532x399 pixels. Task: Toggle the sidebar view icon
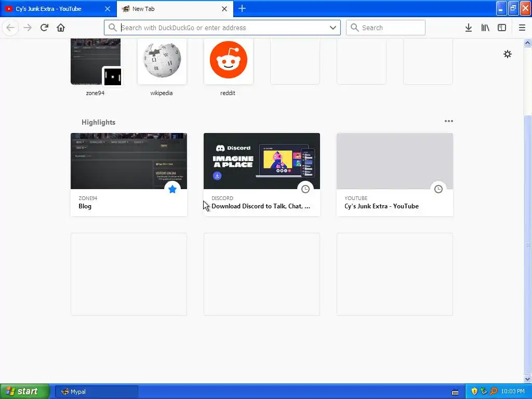tap(502, 28)
